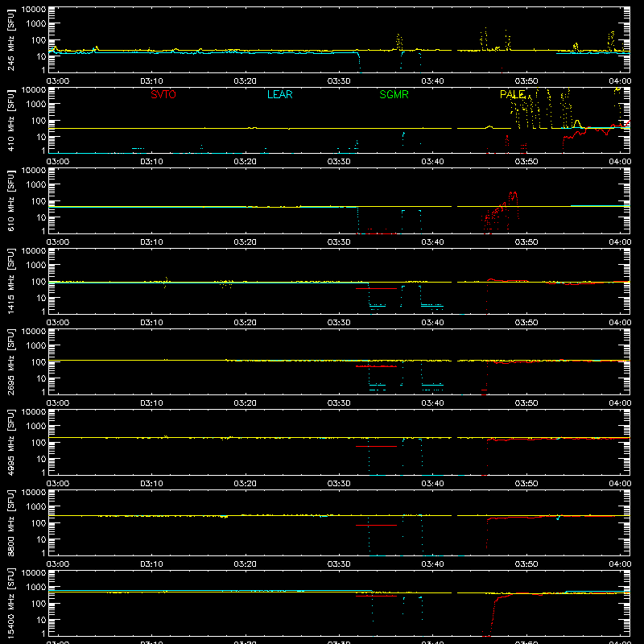This screenshot has width=644, height=644.
Task: Click the 100 y-axis value on 8800 MHz panel
Action: [x=39, y=523]
